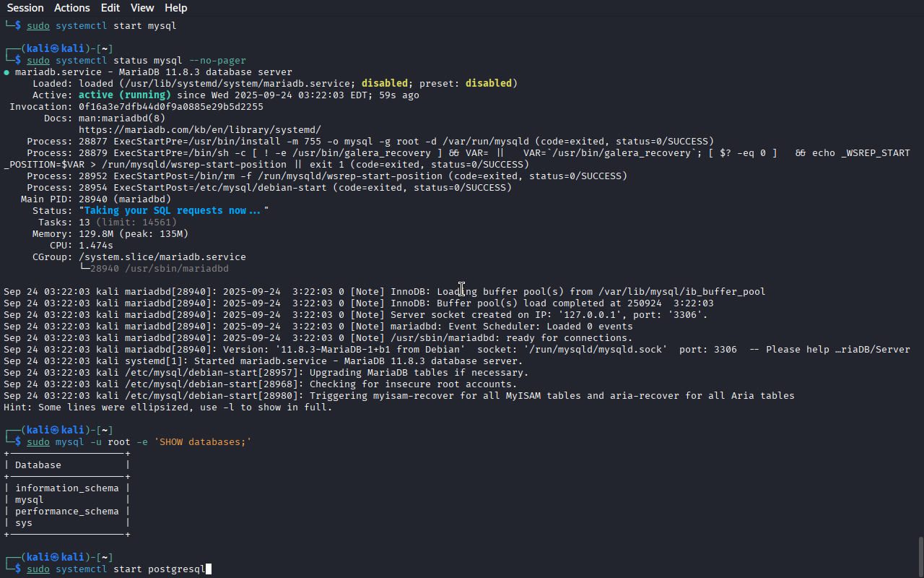This screenshot has height=578, width=924.
Task: Open the Help menu
Action: click(x=175, y=8)
